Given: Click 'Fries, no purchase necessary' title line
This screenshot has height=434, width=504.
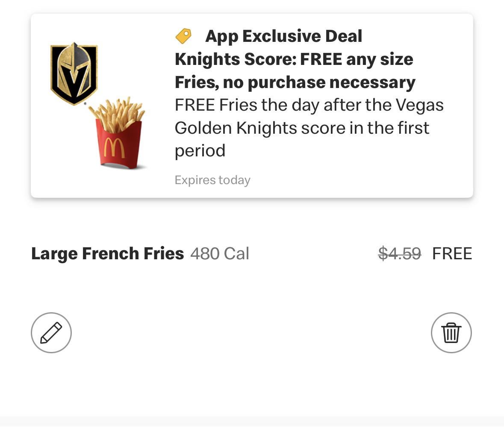Looking at the screenshot, I should 295,82.
